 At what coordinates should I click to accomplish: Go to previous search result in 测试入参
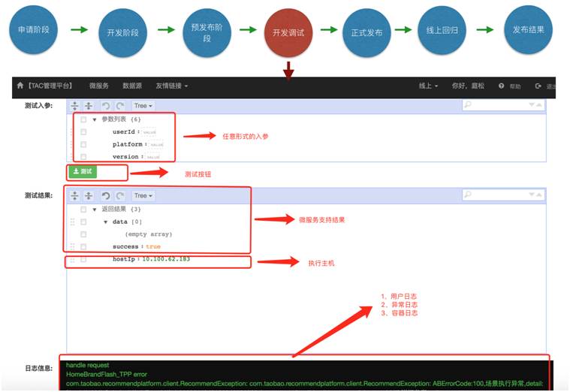click(x=539, y=104)
